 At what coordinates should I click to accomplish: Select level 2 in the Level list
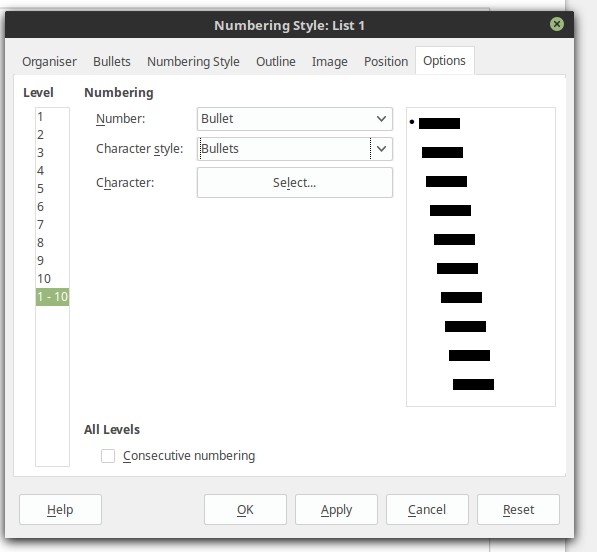pos(53,135)
